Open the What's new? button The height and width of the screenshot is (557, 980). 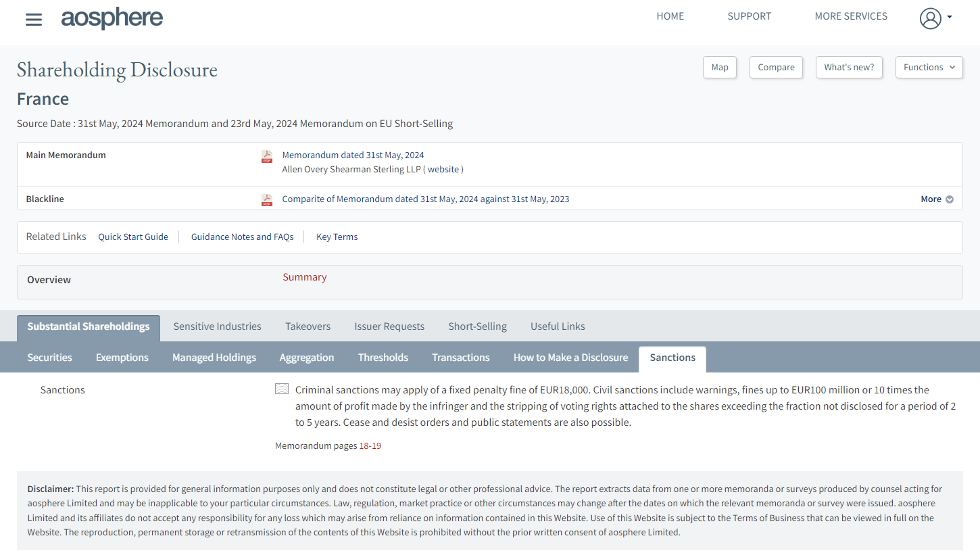click(848, 67)
